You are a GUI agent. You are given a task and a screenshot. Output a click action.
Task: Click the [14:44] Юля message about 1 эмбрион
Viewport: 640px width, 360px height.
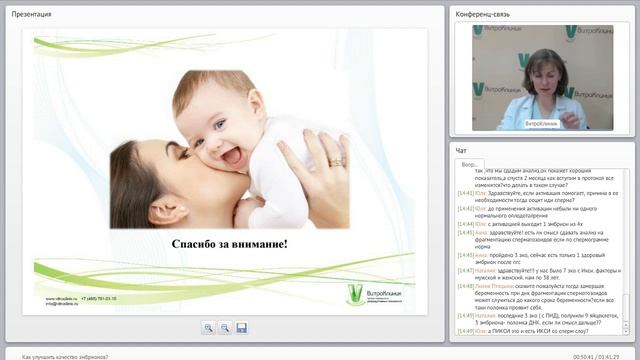pyautogui.click(x=520, y=224)
